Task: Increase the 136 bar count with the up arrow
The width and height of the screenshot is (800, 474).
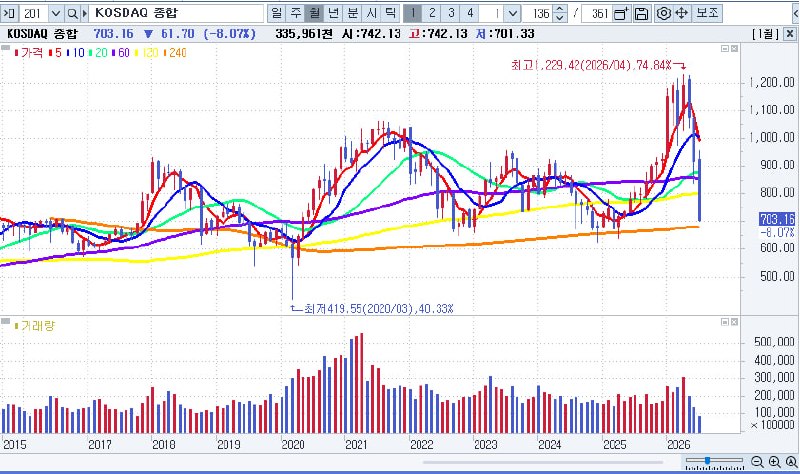Action: click(x=560, y=9)
